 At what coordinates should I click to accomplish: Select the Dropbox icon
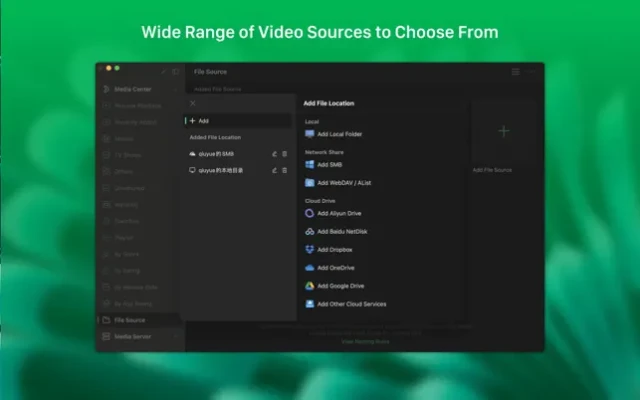pyautogui.click(x=310, y=250)
